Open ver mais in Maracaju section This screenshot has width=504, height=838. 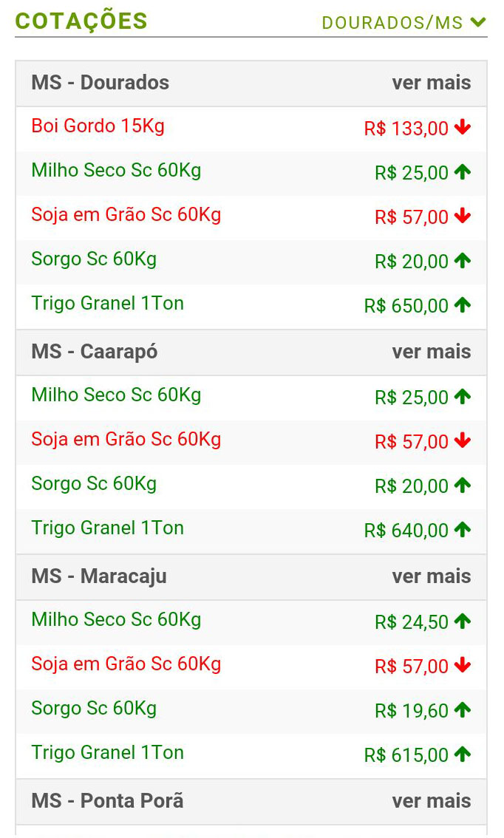[x=432, y=576]
